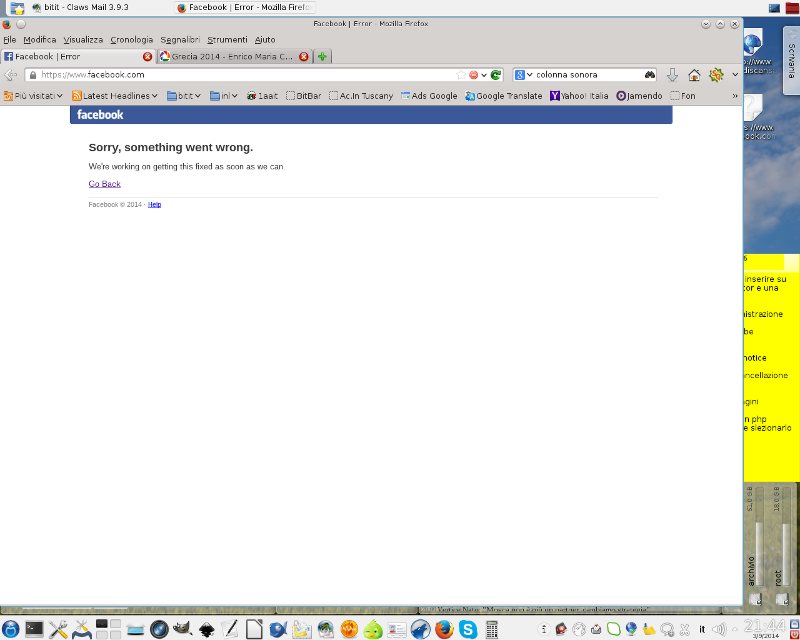The height and width of the screenshot is (640, 800).
Task: Open the green bird messenger icon
Action: pos(373,629)
